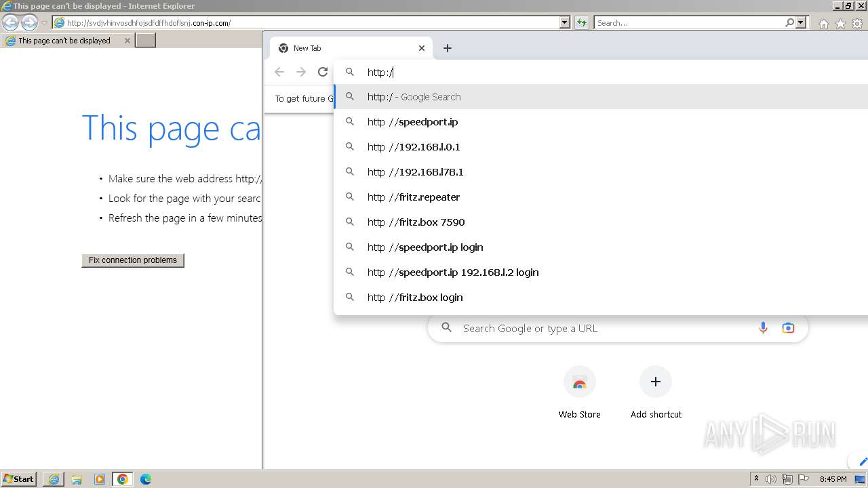Click Customize Chrome pencil icon
This screenshot has width=868, height=488.
pyautogui.click(x=862, y=462)
